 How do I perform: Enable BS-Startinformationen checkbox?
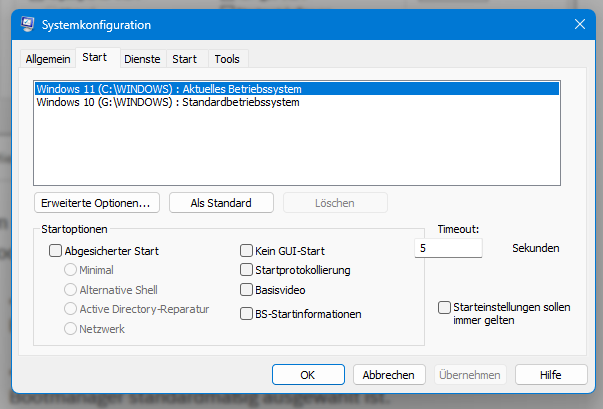coord(247,314)
